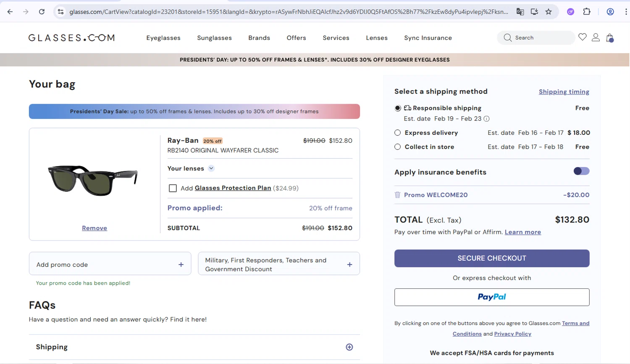Click the SECURE CHECKOUT button

492,258
